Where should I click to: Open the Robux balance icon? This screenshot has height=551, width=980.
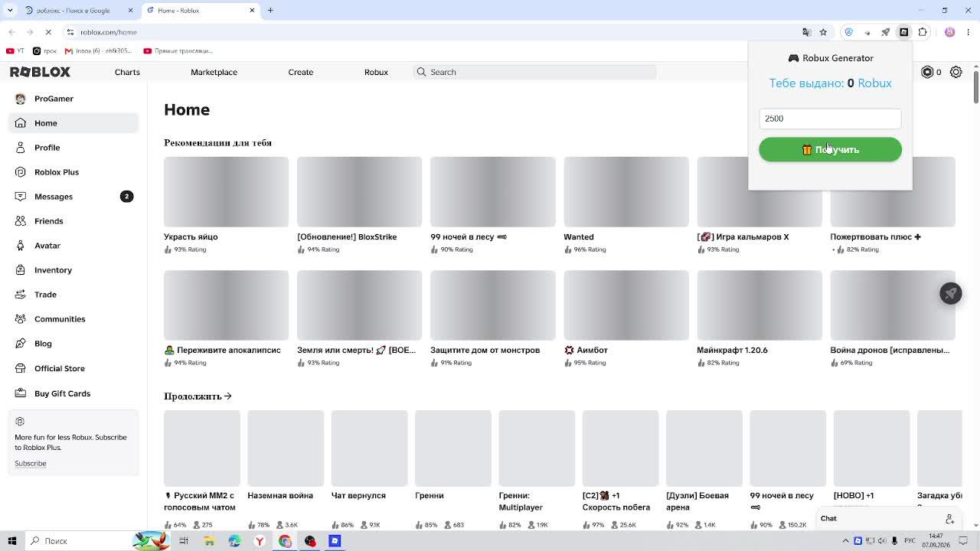pos(927,72)
